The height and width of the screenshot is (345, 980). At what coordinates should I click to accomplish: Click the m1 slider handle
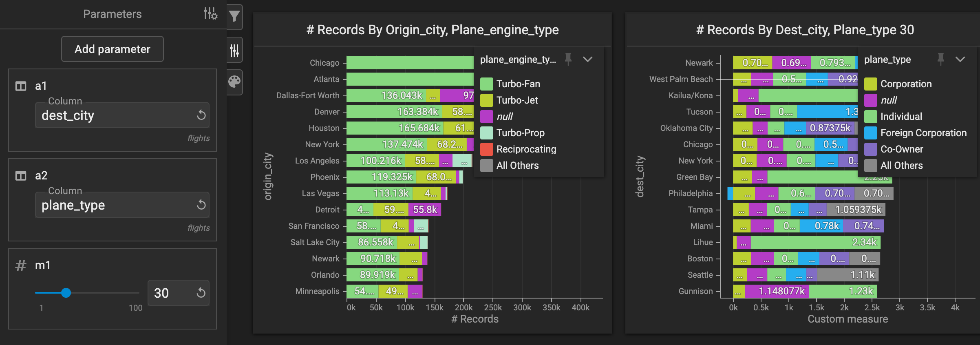[66, 293]
